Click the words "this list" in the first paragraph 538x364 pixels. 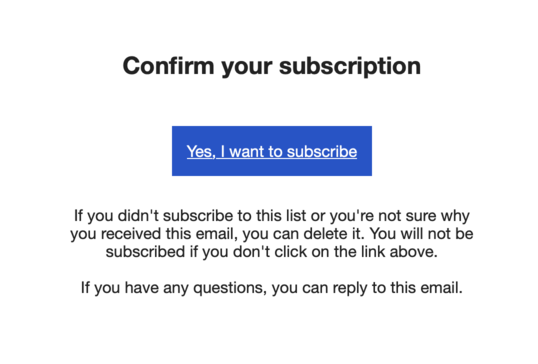pyautogui.click(x=281, y=216)
